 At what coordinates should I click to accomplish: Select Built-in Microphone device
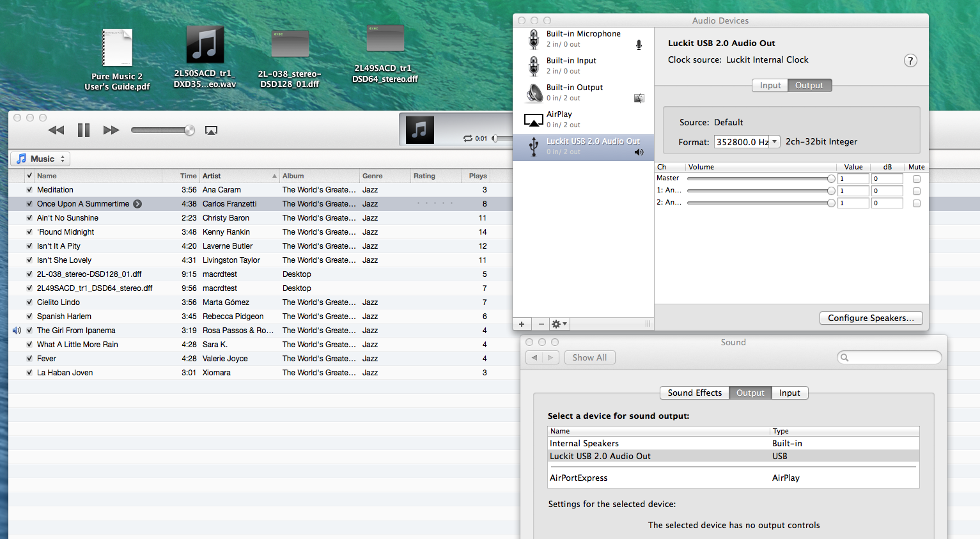[583, 39]
